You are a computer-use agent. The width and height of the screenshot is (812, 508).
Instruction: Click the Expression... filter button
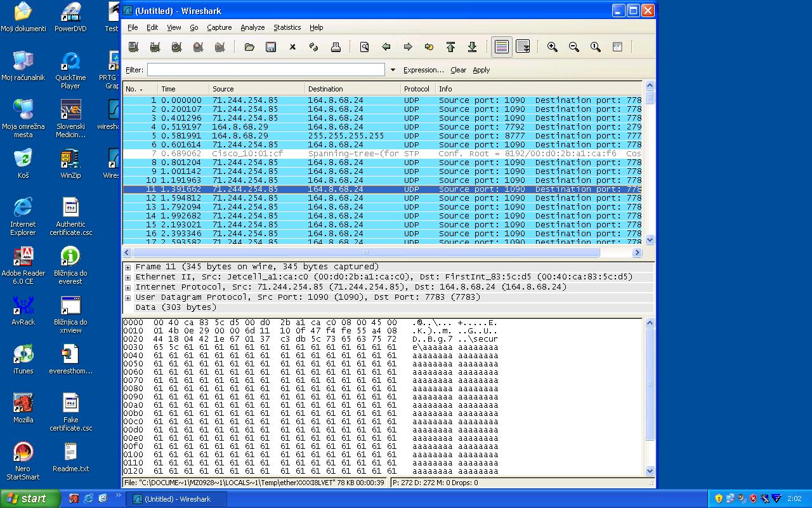[x=424, y=70]
